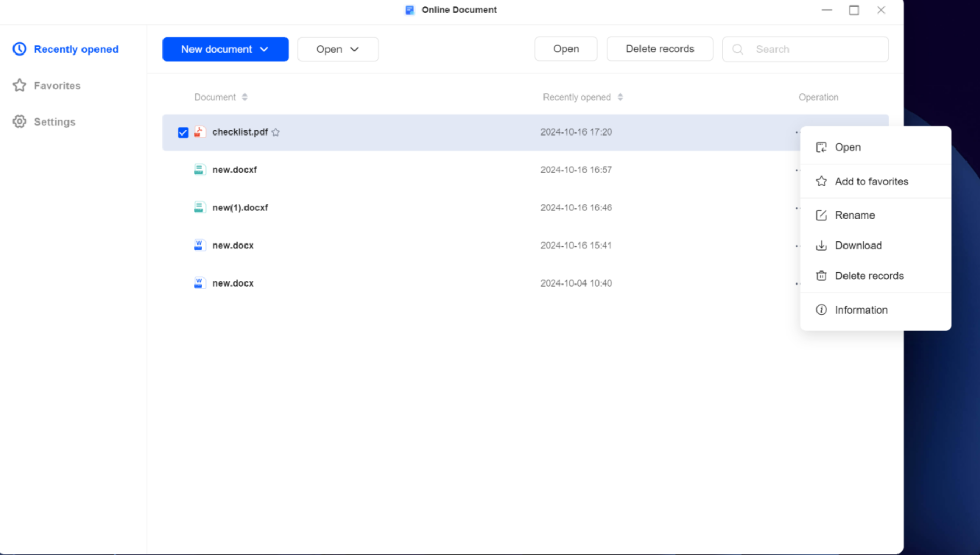The image size is (980, 555).
Task: Click the Word icon beside new.docx
Action: (x=199, y=245)
